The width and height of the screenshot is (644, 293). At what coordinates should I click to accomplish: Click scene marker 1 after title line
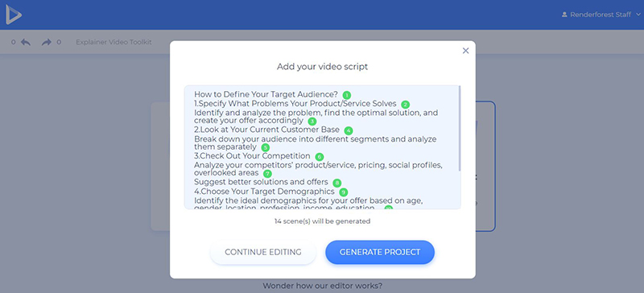tap(347, 95)
